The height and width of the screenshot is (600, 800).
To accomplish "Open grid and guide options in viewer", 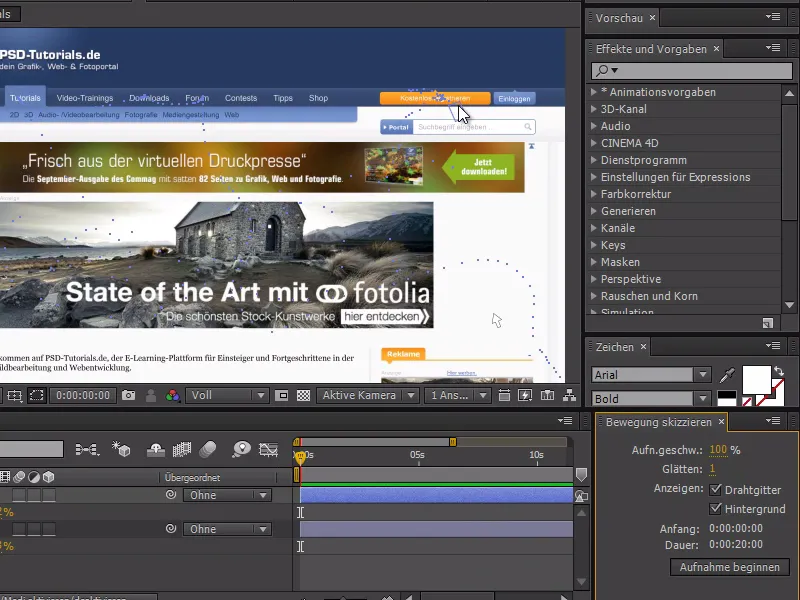I will tap(15, 395).
